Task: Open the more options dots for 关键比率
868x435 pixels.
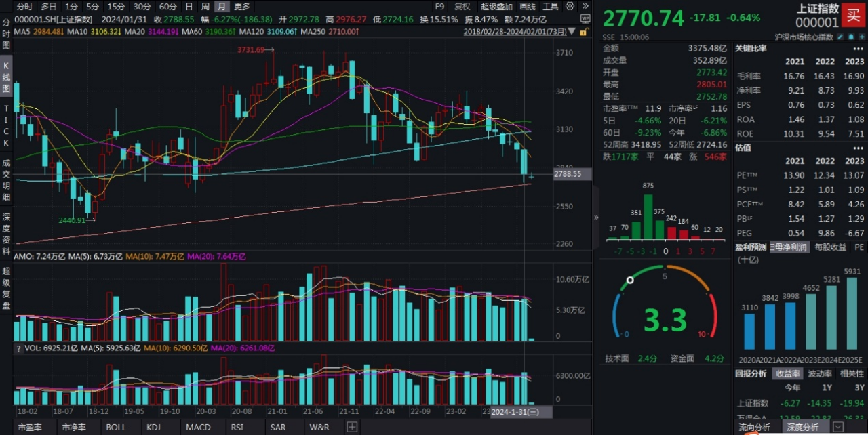Action: click(x=858, y=49)
